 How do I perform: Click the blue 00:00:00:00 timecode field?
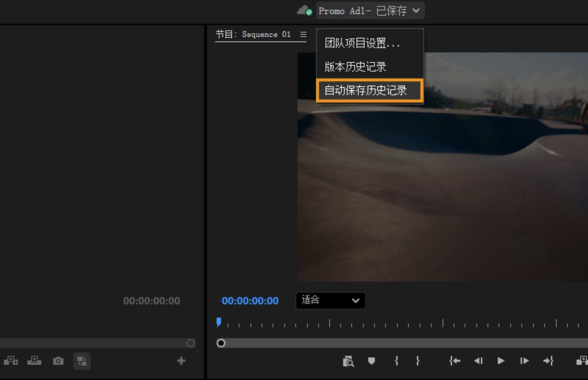point(250,301)
